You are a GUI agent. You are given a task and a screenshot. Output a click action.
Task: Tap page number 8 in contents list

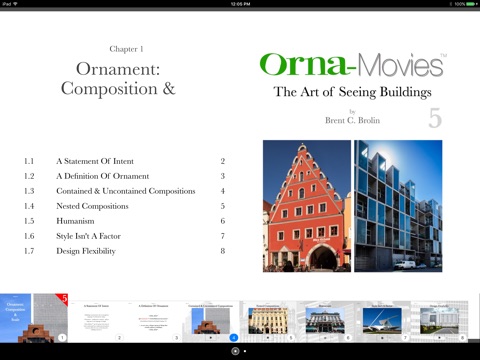[223, 251]
